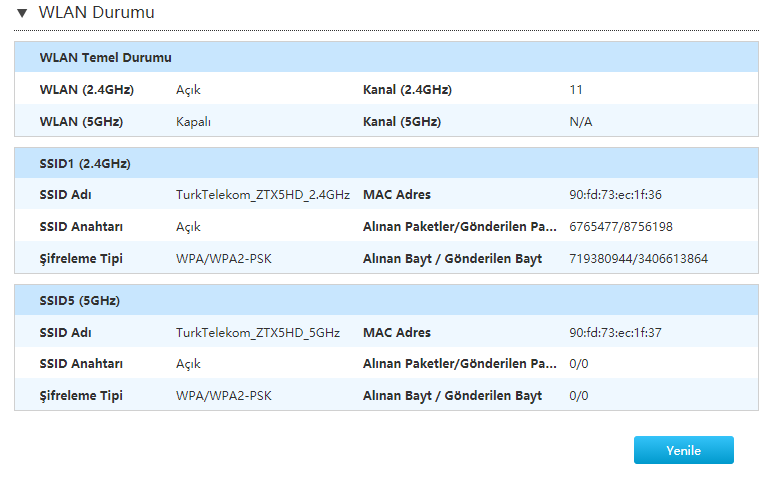769x478 pixels.
Task: Click byte count 719380944/3406613864
Action: tap(638, 259)
